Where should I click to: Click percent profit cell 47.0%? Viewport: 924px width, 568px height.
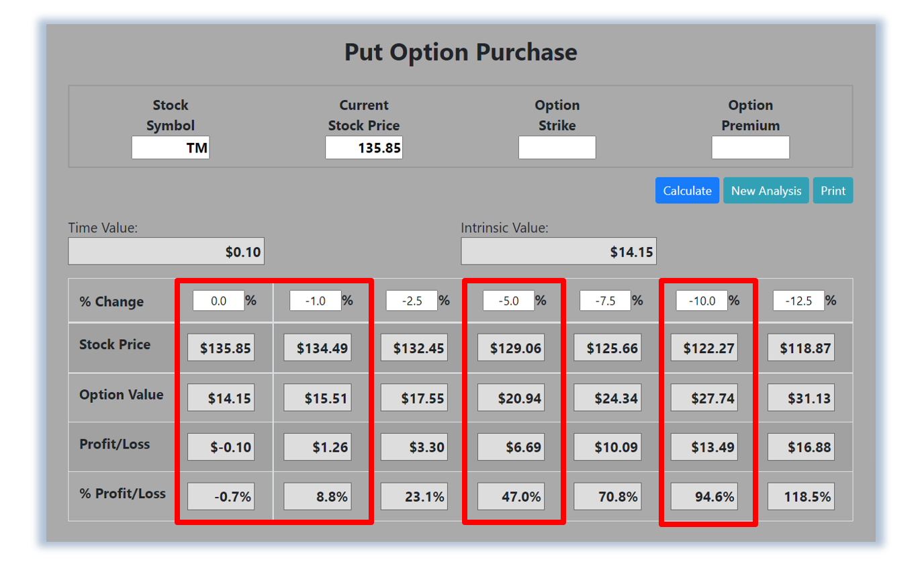[511, 497]
